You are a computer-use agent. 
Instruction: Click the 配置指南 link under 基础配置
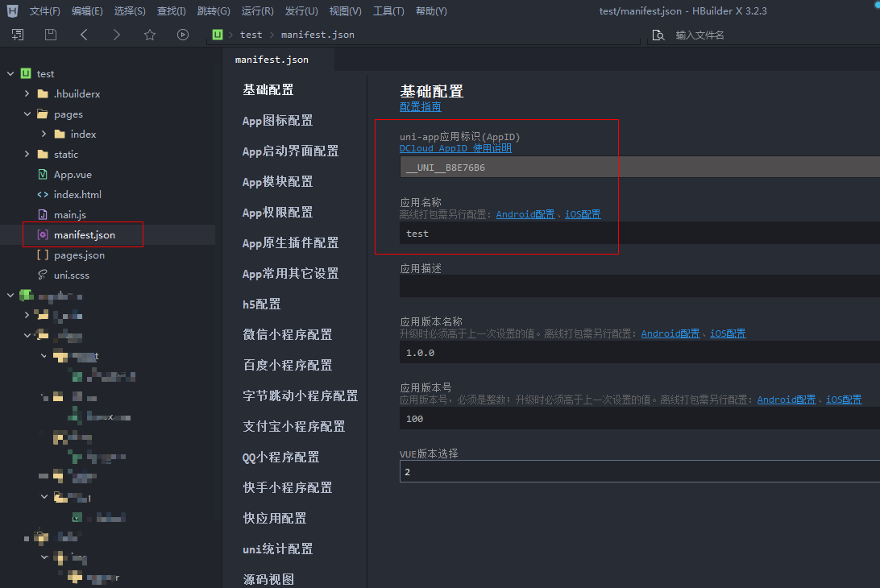(420, 106)
